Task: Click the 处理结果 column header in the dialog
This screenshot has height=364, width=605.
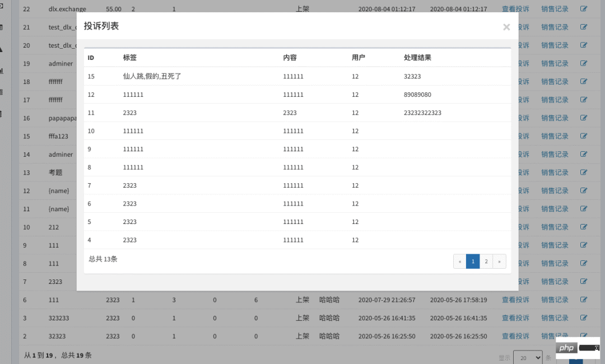Action: (417, 58)
